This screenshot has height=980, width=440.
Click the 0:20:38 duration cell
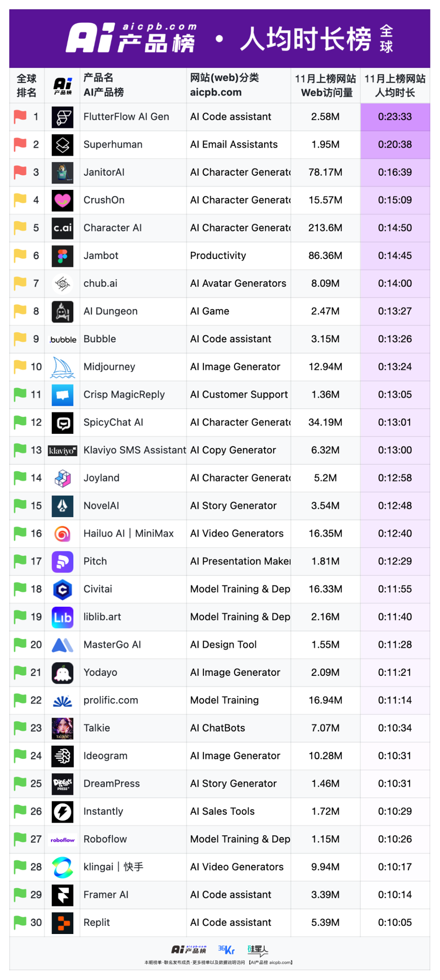click(395, 144)
